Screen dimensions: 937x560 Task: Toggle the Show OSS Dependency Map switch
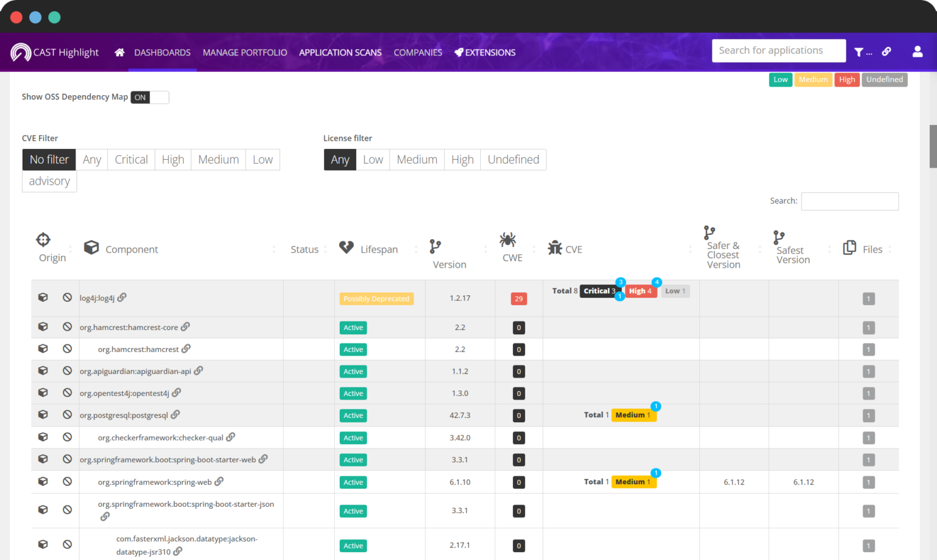click(149, 98)
